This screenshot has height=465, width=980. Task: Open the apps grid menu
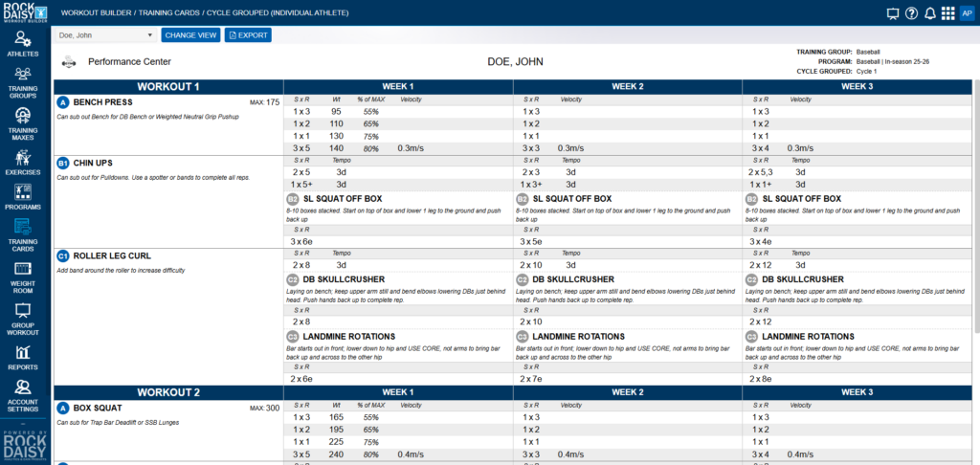(x=947, y=13)
